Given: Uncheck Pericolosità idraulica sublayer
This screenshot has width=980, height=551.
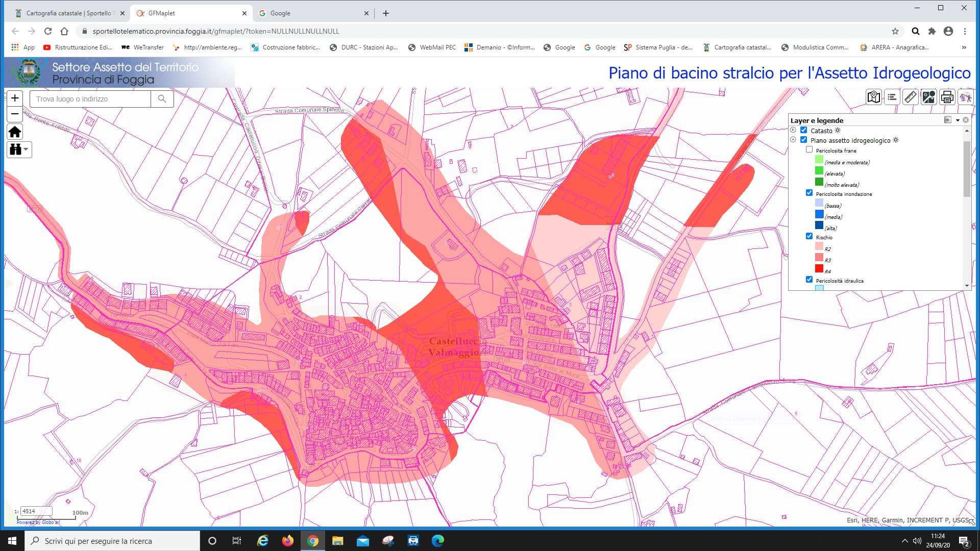Looking at the screenshot, I should 809,280.
